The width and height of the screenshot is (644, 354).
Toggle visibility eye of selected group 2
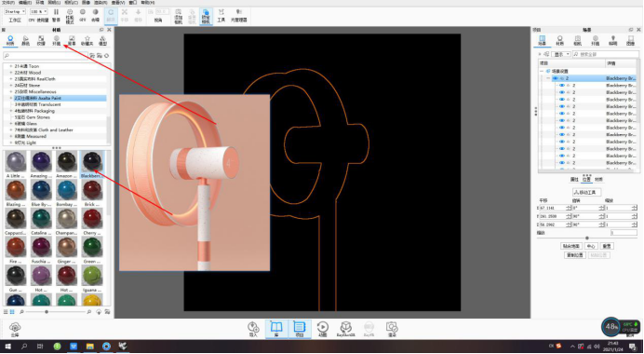click(x=556, y=78)
